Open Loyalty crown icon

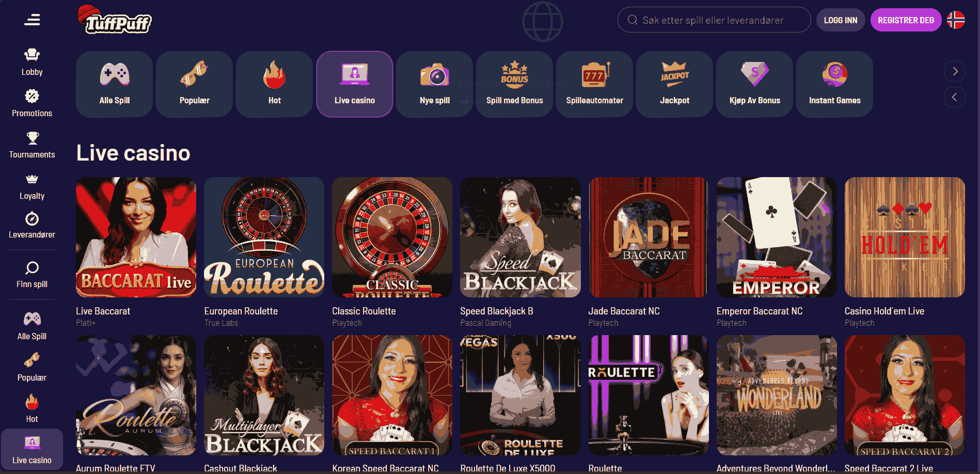32,179
